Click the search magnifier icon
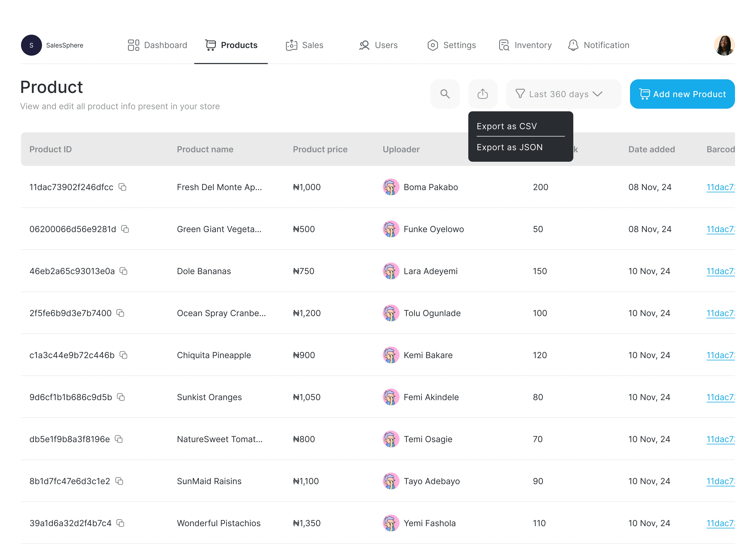 click(x=445, y=94)
